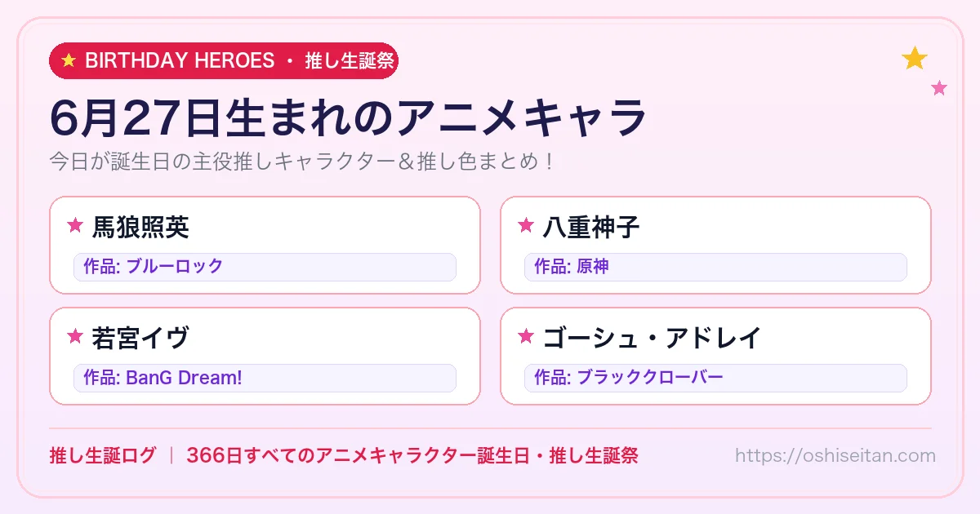Viewport: 980px width, 514px height.
Task: Open the 作品: ブルーロック tag
Action: coord(265,267)
